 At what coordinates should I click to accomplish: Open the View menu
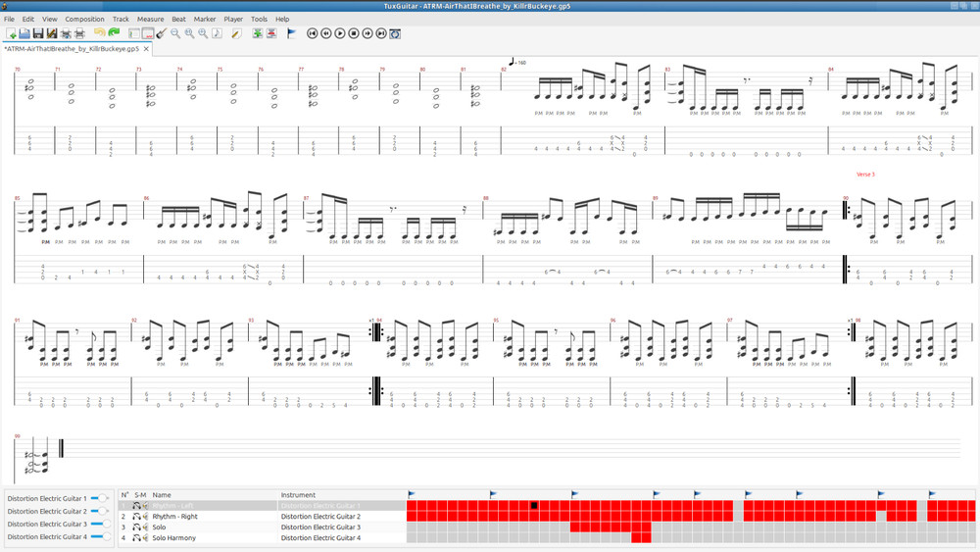(x=49, y=19)
